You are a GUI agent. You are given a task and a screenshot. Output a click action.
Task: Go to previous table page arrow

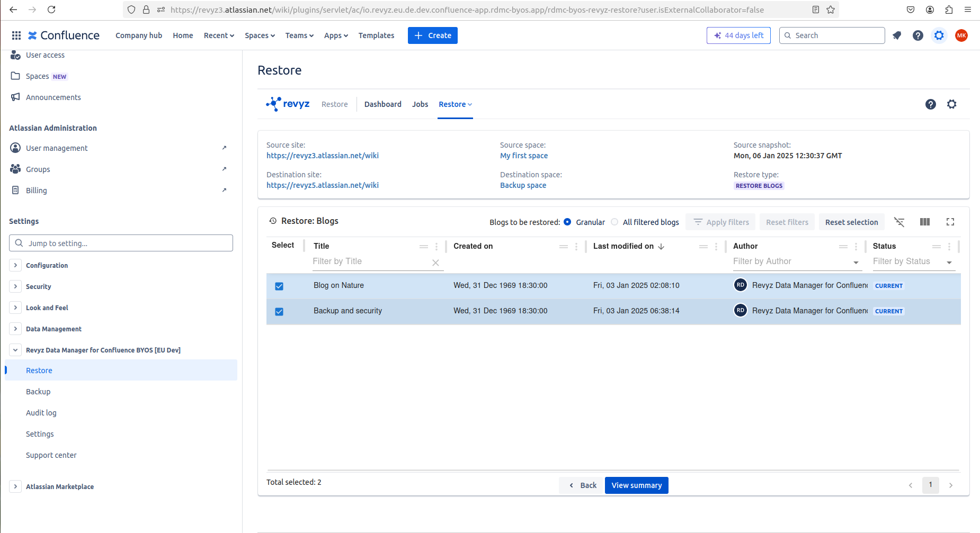(x=911, y=485)
